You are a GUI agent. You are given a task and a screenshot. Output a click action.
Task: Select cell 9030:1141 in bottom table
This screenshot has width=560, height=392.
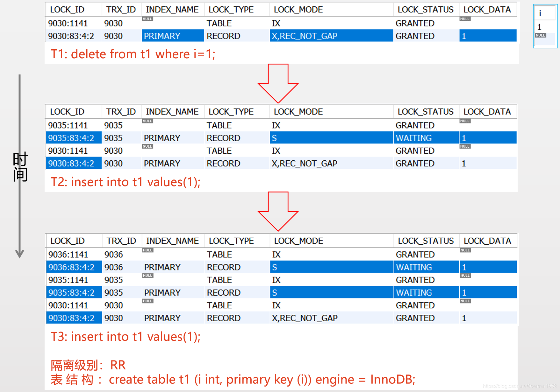point(74,305)
